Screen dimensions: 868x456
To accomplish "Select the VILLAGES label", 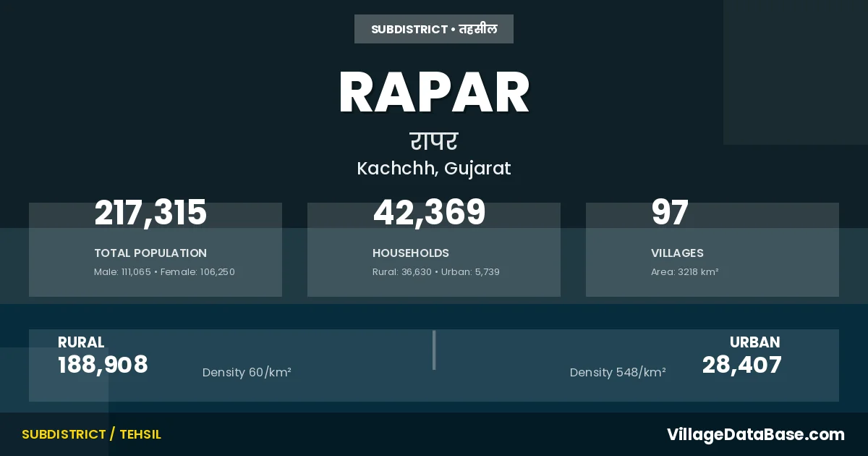I will 677,253.
